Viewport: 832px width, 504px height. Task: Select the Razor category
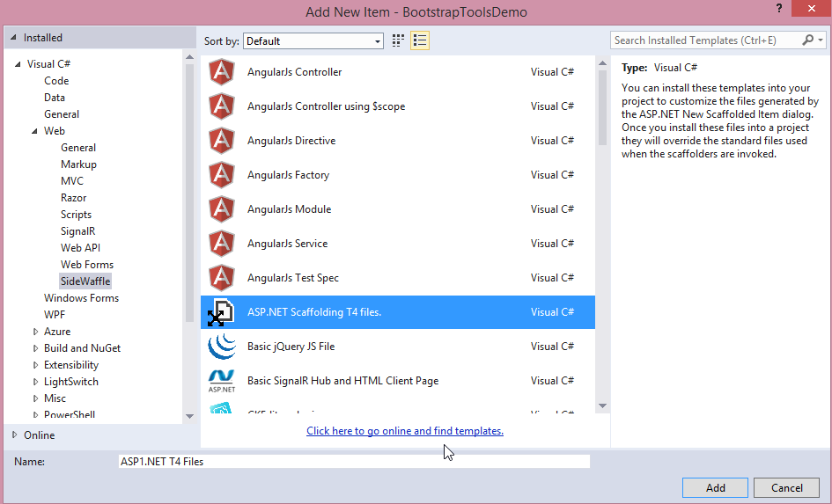point(73,198)
